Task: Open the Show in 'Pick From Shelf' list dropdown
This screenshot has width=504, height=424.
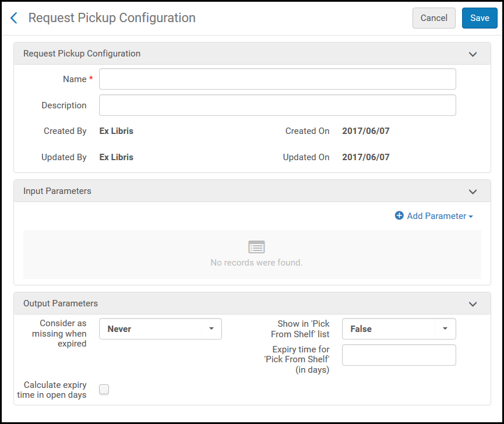Action: [399, 329]
